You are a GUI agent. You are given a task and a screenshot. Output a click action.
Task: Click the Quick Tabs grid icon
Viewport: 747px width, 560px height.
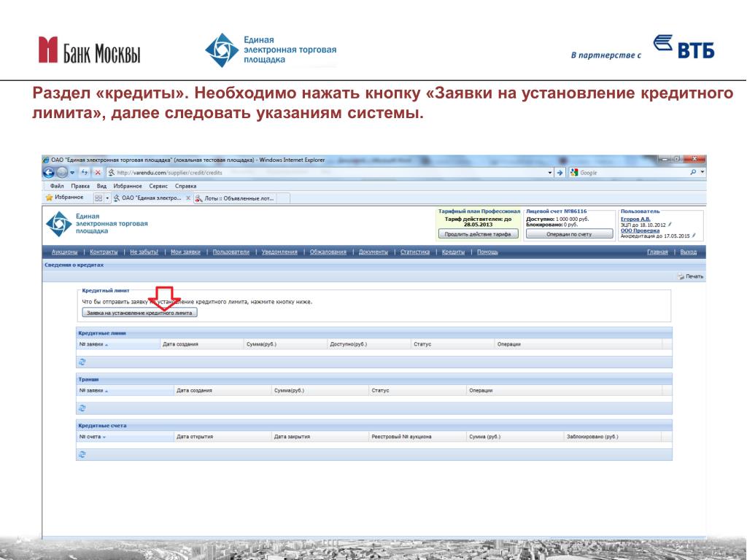(98, 198)
